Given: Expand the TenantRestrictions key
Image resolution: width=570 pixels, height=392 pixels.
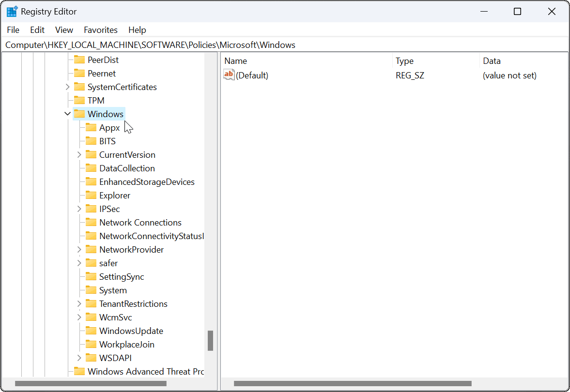Looking at the screenshot, I should [79, 304].
